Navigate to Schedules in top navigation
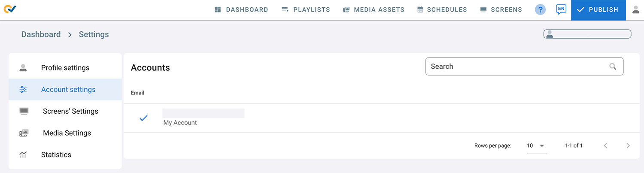The height and width of the screenshot is (173, 644). coord(442,9)
